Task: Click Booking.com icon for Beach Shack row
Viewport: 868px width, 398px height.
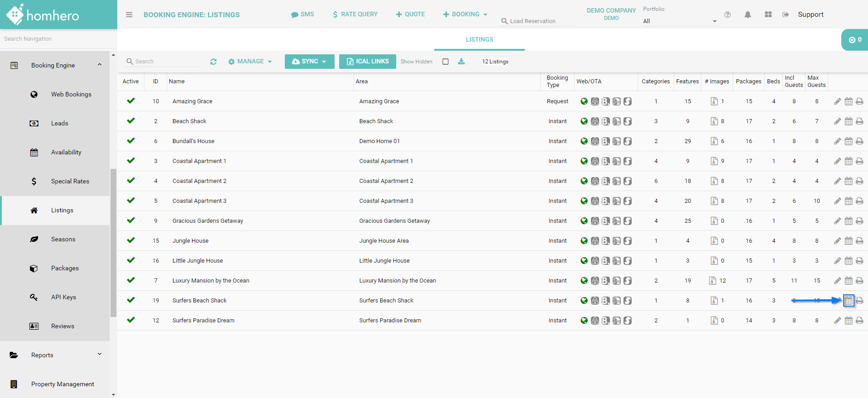Action: click(x=606, y=121)
